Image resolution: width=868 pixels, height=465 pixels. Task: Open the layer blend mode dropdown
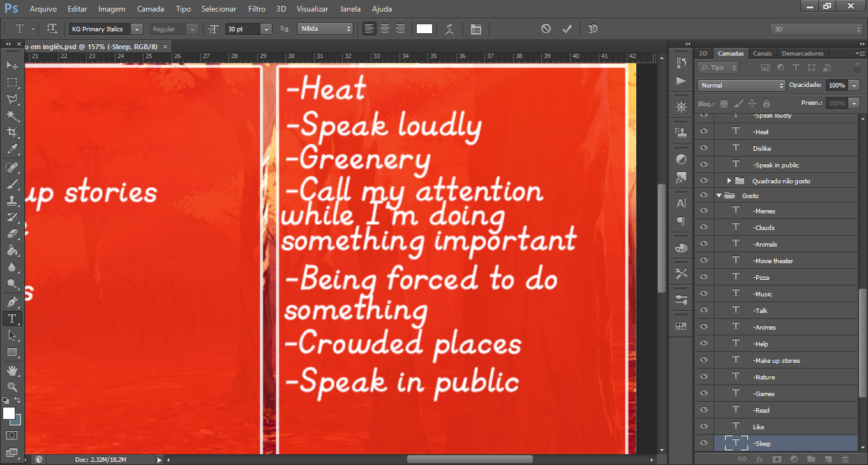(742, 85)
